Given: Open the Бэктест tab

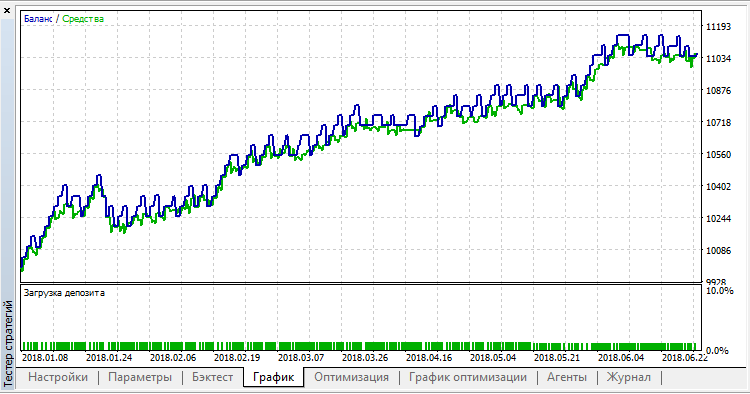Looking at the screenshot, I should tap(212, 377).
